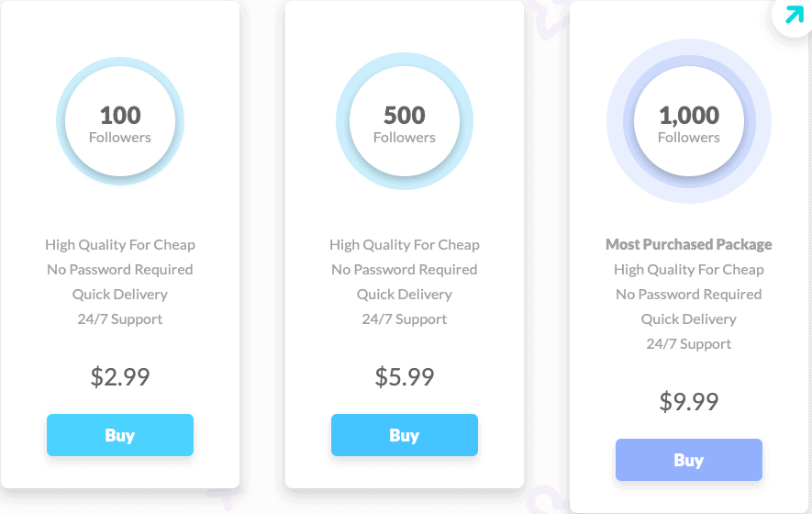
Task: Click 24/7 Support in 1,000 Followers card
Action: point(689,344)
